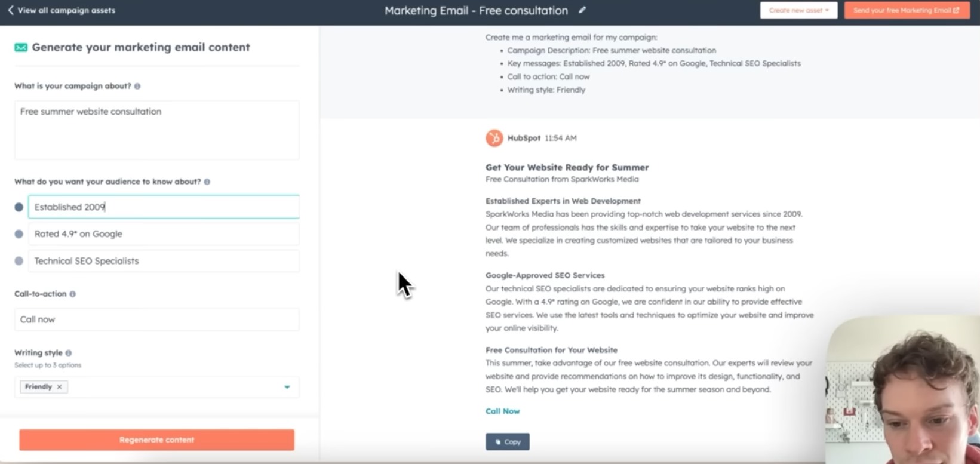Click 'Free Consultation for Your Website' heading
The height and width of the screenshot is (464, 980).
[551, 350]
